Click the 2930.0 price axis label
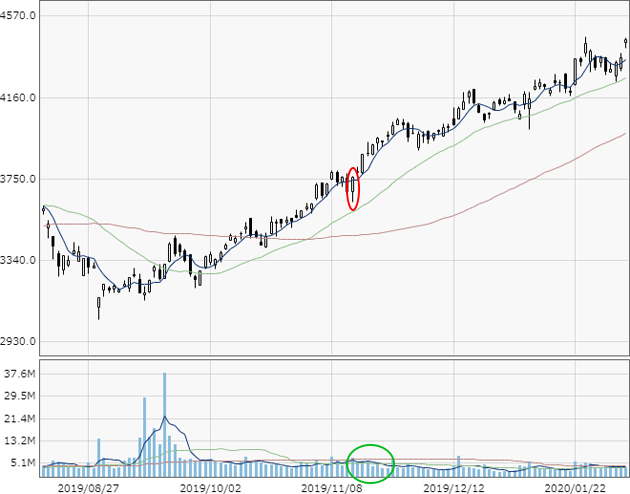 pyautogui.click(x=17, y=341)
